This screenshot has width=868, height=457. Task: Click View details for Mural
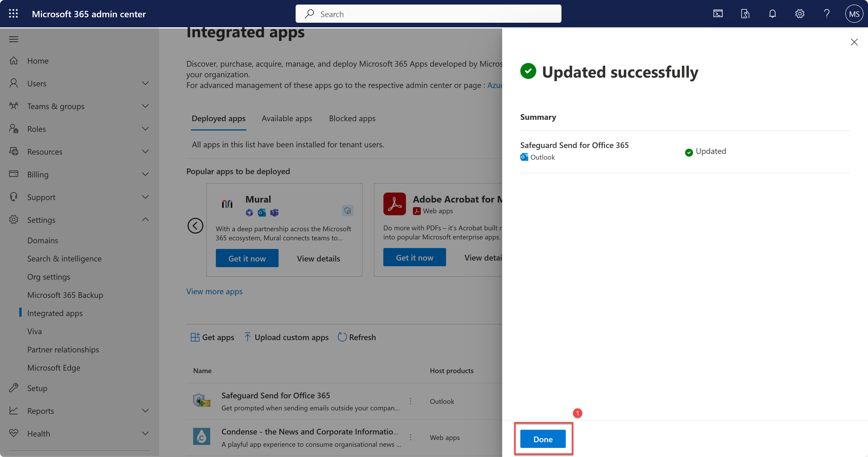coord(318,258)
